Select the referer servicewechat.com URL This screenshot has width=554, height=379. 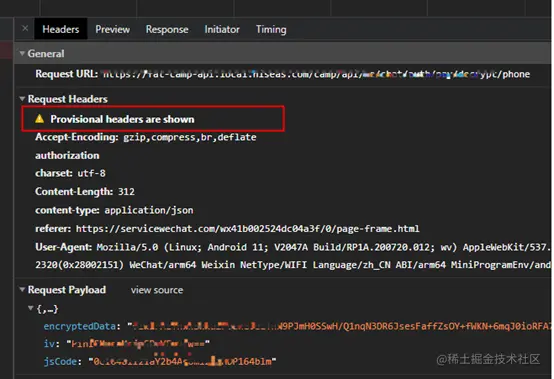248,229
